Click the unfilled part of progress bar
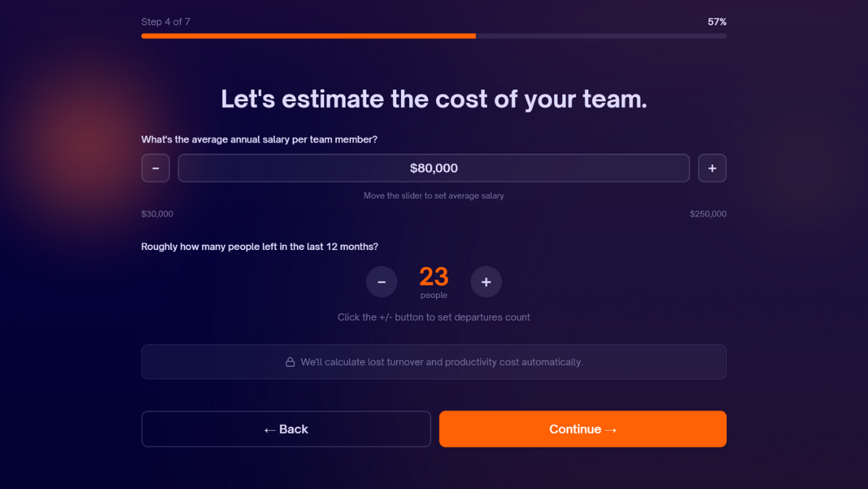 tap(601, 36)
